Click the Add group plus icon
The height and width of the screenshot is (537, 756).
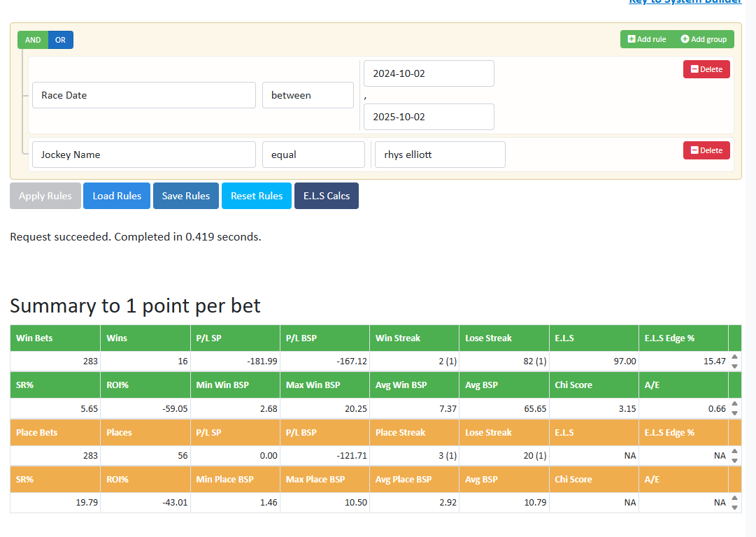coord(685,40)
